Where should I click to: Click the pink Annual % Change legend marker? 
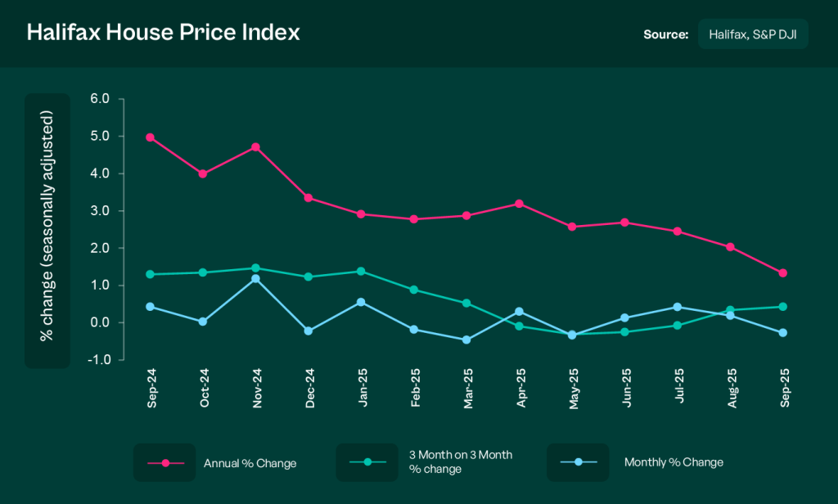point(165,463)
